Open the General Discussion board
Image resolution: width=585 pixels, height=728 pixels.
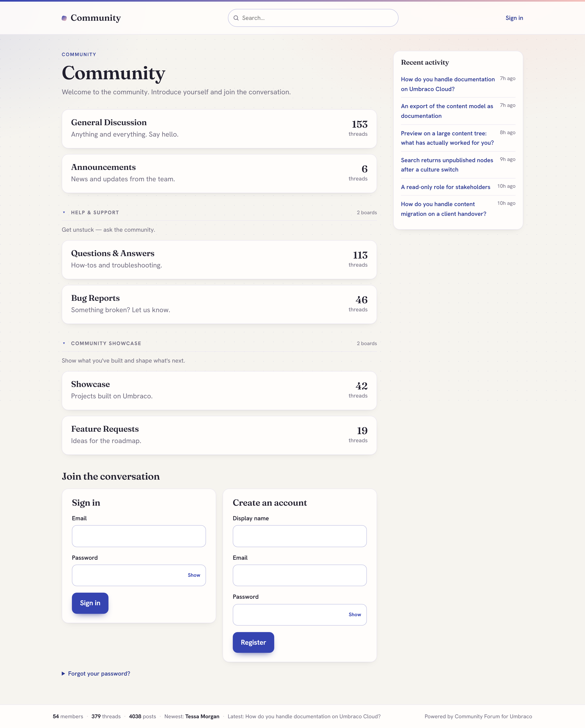coord(219,129)
